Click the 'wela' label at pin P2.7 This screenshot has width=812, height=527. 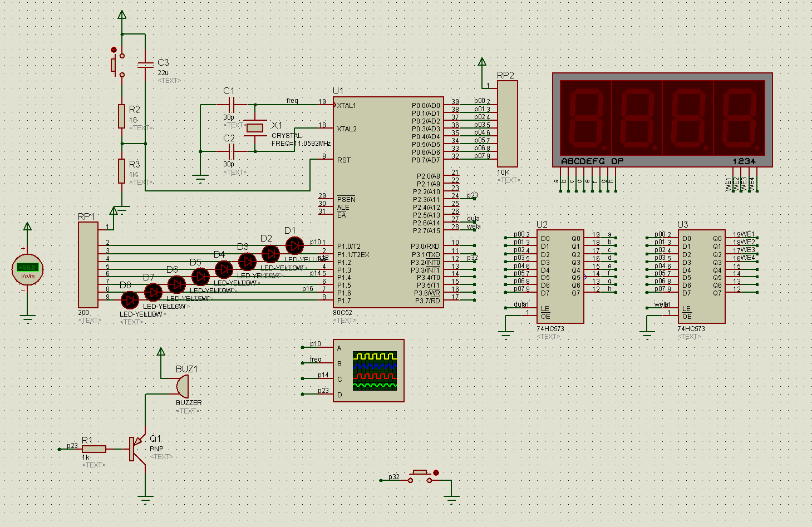(x=474, y=226)
